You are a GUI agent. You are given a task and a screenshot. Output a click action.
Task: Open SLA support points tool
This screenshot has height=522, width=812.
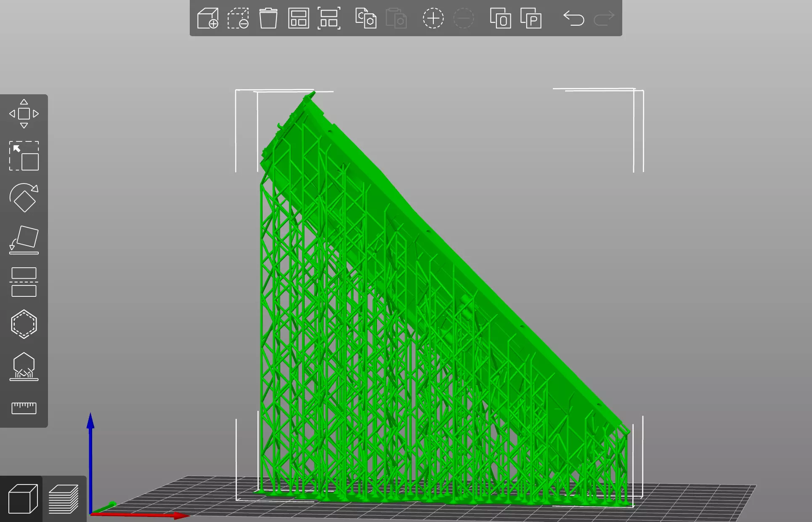coord(24,366)
